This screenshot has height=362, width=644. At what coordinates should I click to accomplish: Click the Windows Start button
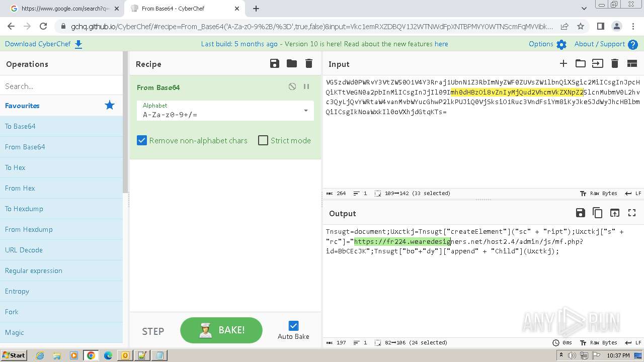[x=14, y=355]
